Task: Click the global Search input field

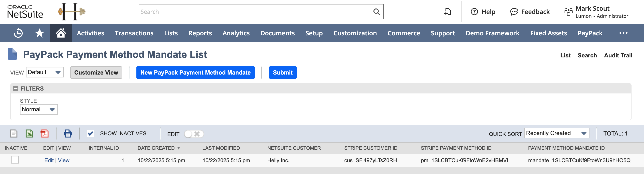Action: [x=255, y=12]
